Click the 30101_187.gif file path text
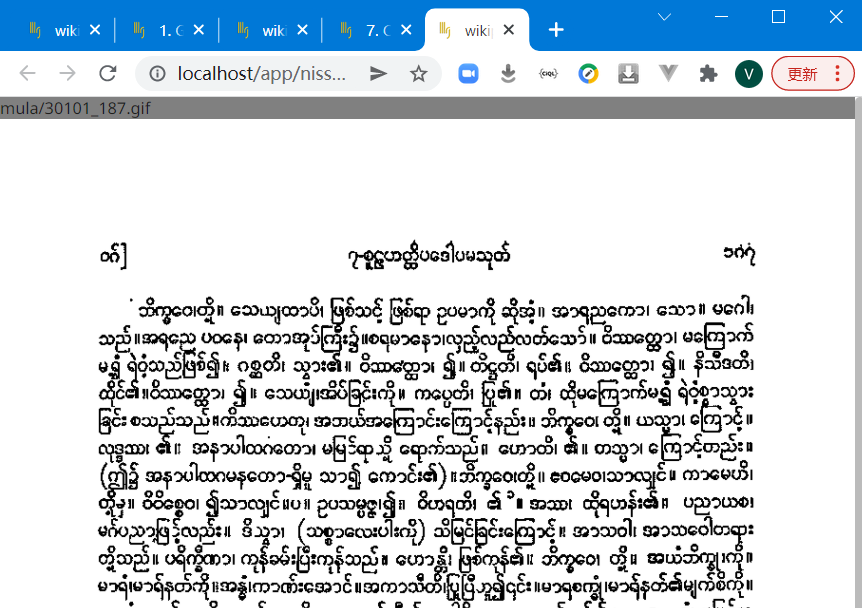Screen dimensions: 862x608 [75, 108]
